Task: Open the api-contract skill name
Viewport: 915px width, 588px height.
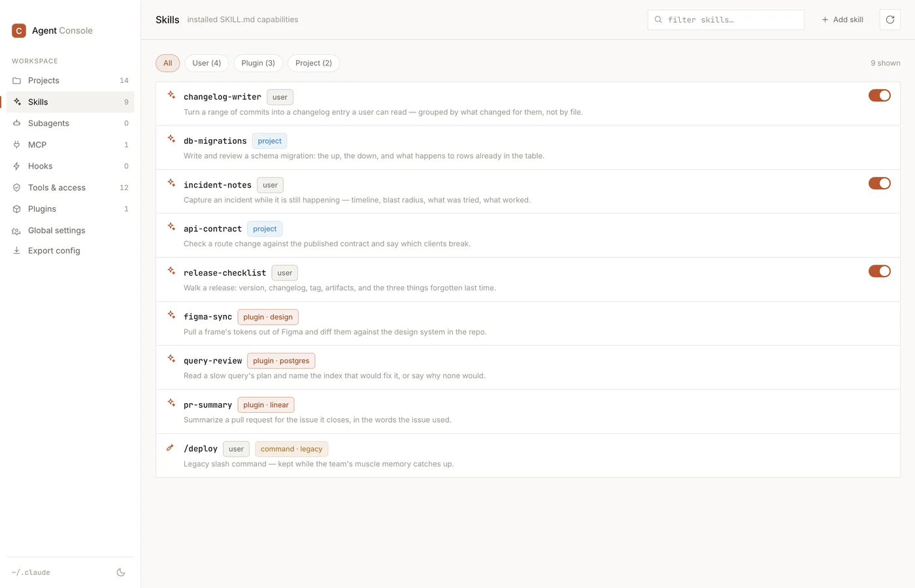Action: [x=213, y=229]
